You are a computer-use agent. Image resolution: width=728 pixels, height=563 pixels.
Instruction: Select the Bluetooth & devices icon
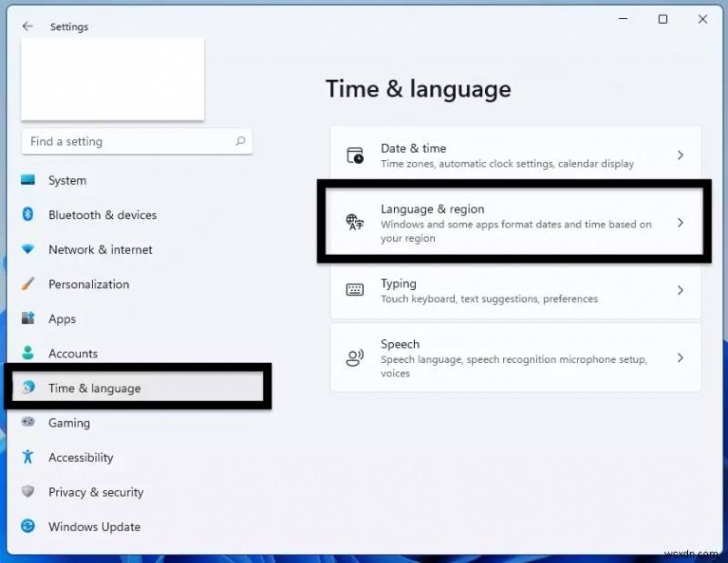(x=29, y=216)
